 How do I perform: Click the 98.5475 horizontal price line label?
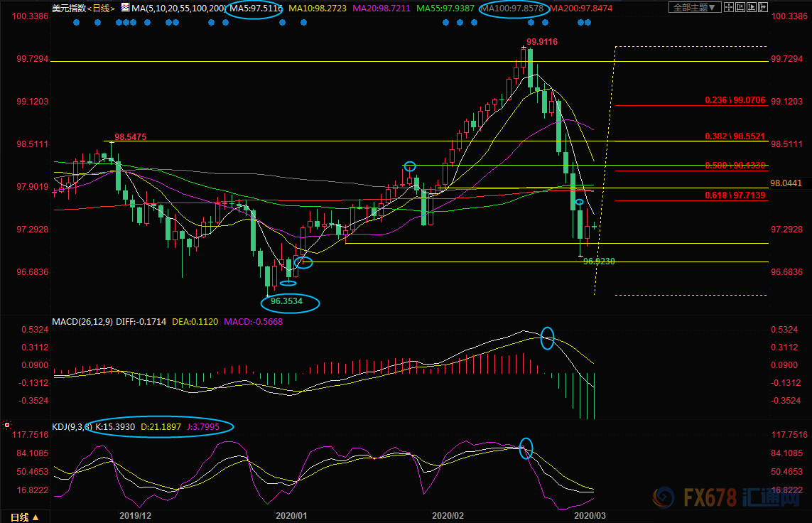click(x=131, y=136)
